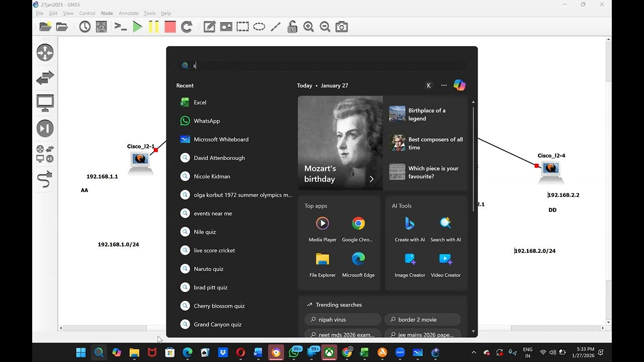Select the Add a link cable tool

point(45,179)
